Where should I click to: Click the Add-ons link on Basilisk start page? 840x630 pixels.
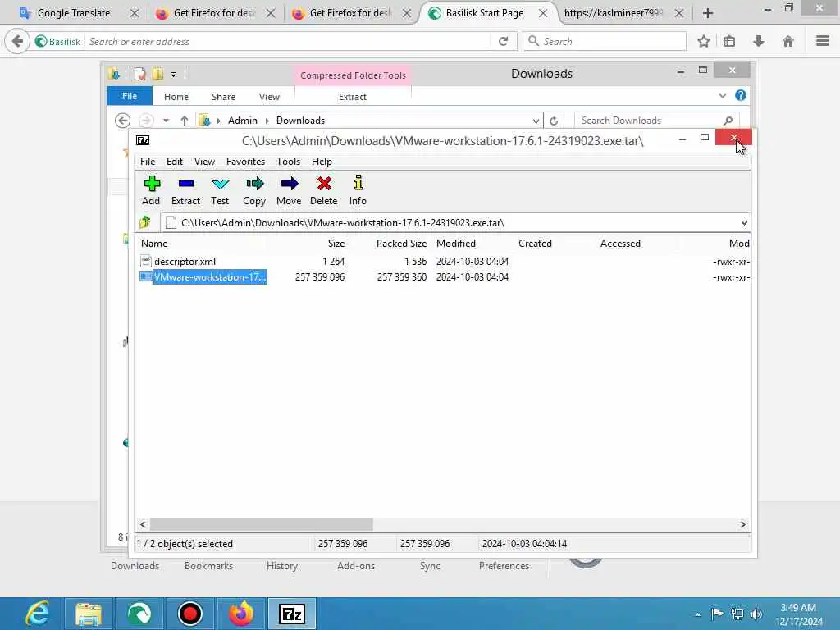[356, 566]
